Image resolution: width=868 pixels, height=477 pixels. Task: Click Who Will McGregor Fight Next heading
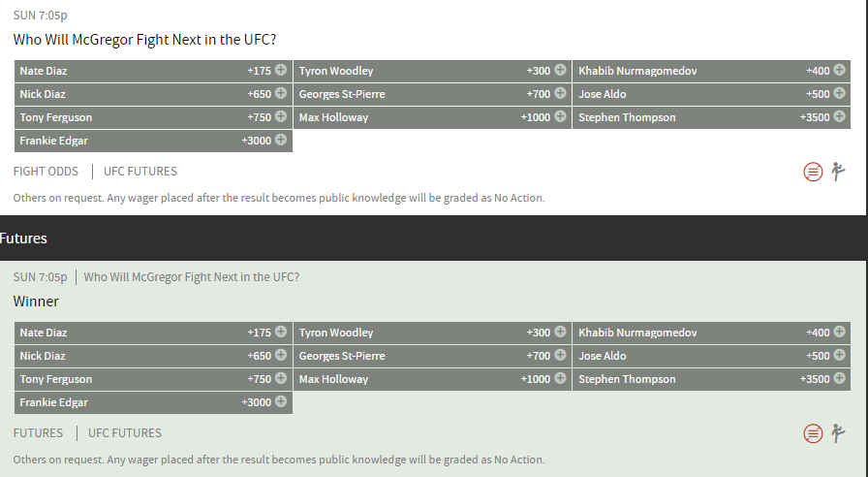pyautogui.click(x=144, y=40)
